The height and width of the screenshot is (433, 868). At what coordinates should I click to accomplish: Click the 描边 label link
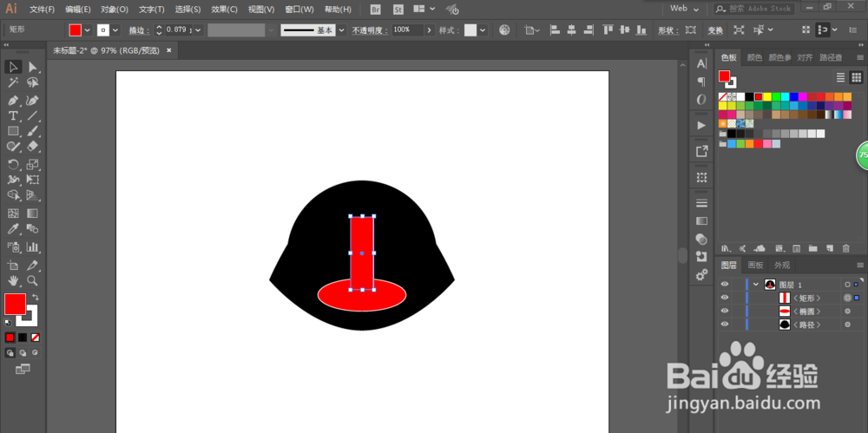pyautogui.click(x=140, y=30)
